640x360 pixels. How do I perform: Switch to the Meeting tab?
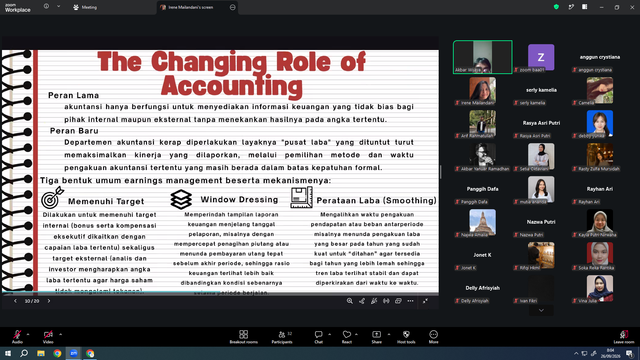85,7
